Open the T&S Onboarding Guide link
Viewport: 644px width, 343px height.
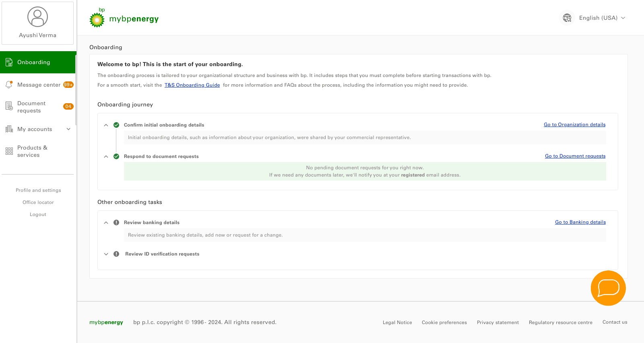click(192, 85)
